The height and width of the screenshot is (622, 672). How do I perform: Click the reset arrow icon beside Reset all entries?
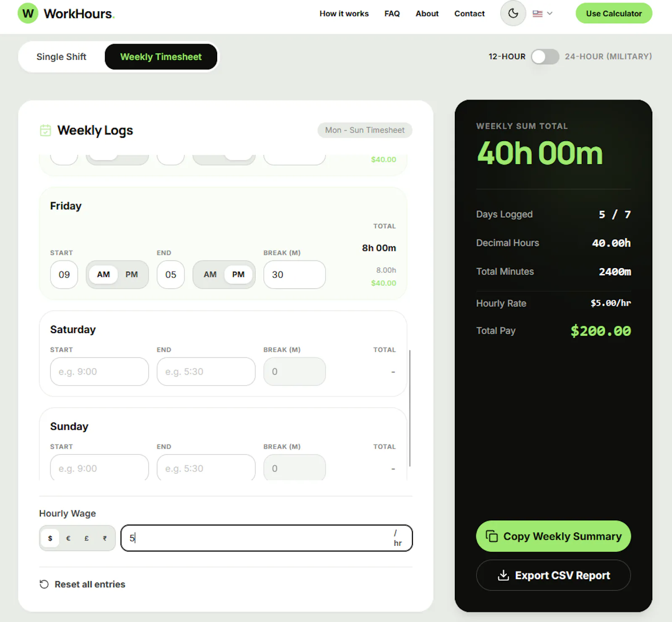(x=44, y=584)
